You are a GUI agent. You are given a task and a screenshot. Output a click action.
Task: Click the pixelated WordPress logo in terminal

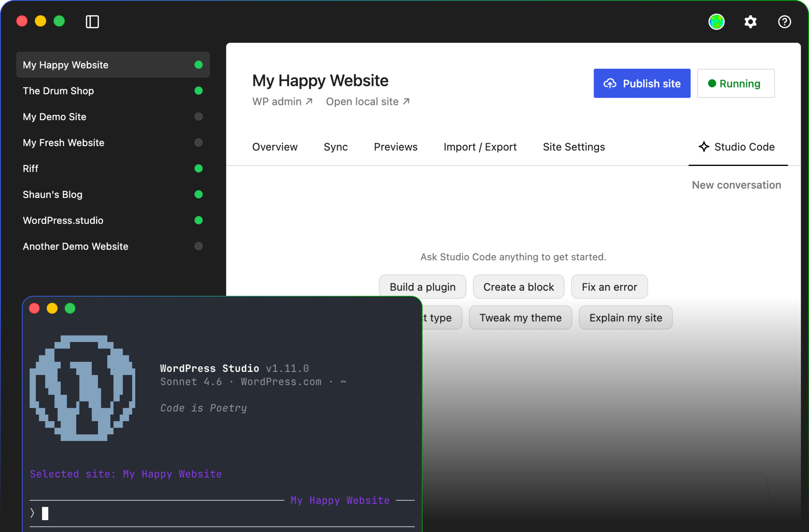82,388
